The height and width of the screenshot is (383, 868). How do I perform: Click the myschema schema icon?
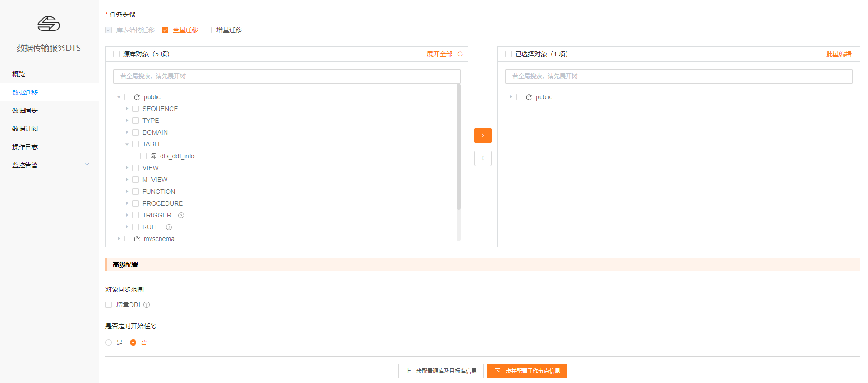pos(137,239)
